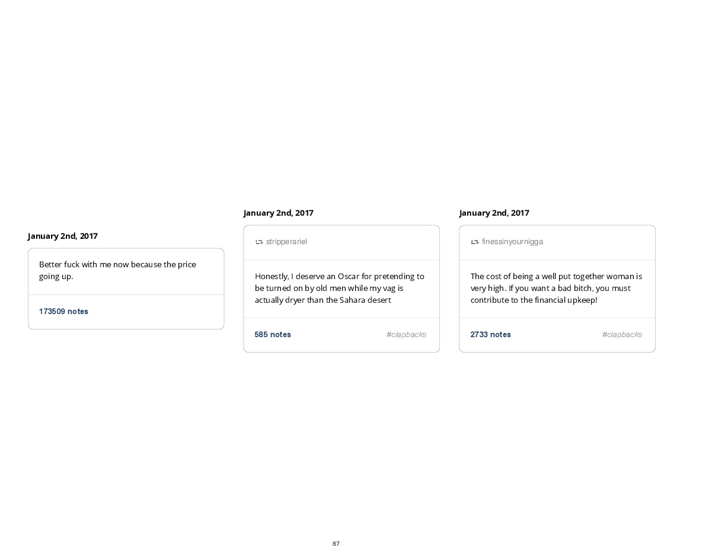Open the stripperariel blog link
This screenshot has width=728, height=560.
[286, 242]
